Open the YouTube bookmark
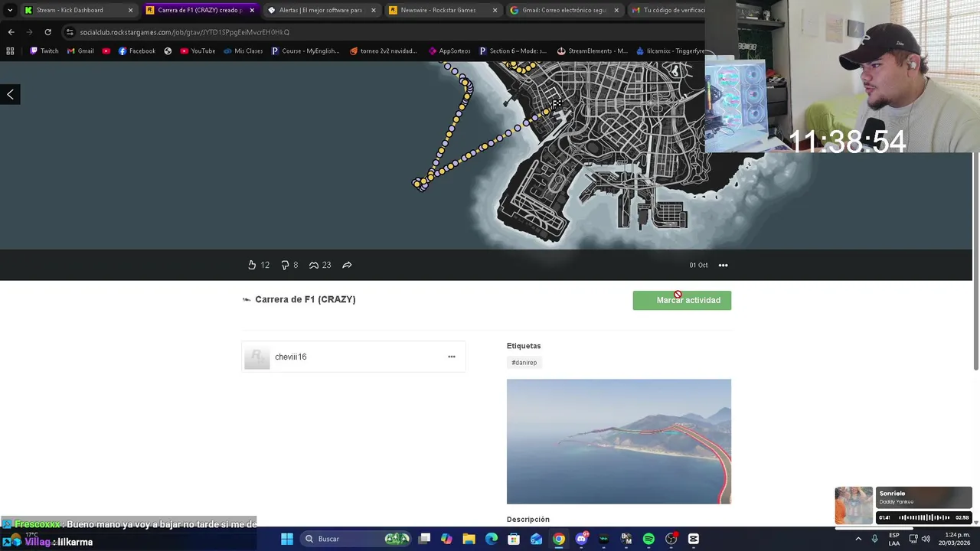This screenshot has height=551, width=980. [x=198, y=51]
